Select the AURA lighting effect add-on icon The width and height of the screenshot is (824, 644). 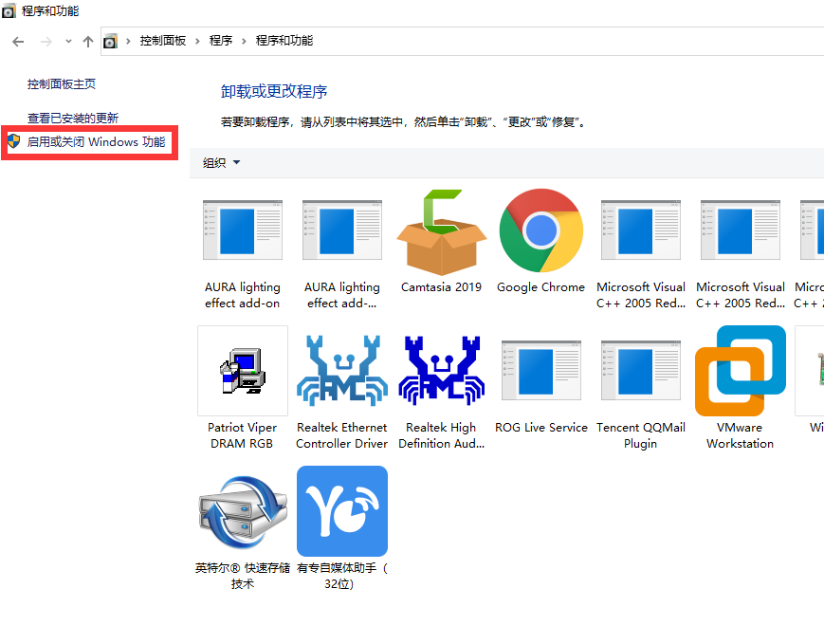[242, 230]
